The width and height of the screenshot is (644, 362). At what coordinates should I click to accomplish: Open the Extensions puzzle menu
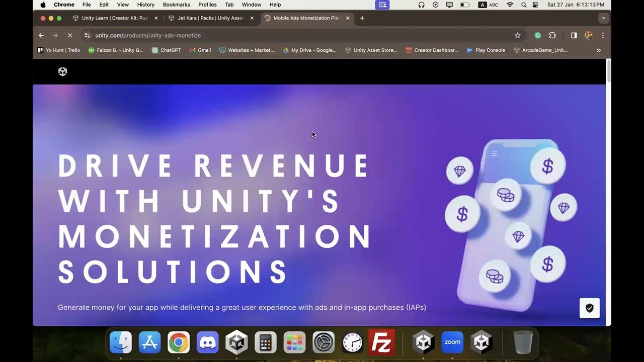click(x=552, y=35)
